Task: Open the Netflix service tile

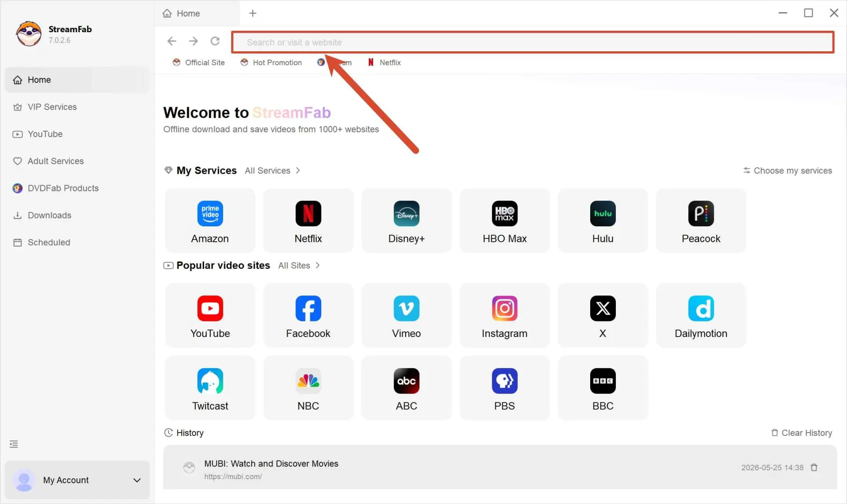Action: pyautogui.click(x=308, y=221)
